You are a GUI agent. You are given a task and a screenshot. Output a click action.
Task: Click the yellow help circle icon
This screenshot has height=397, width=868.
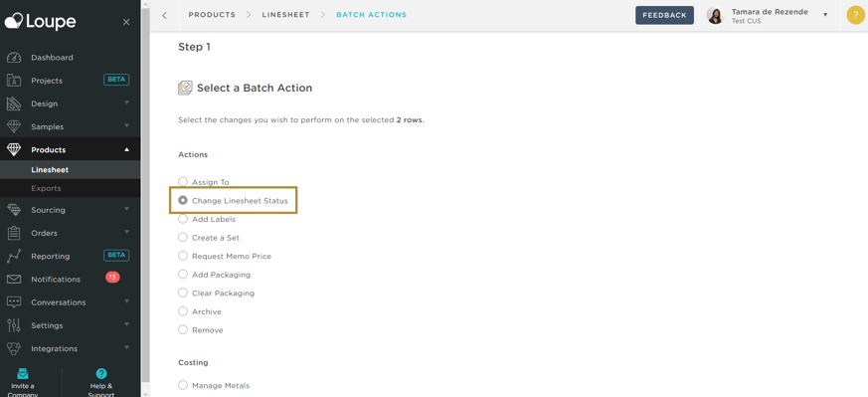point(856,15)
